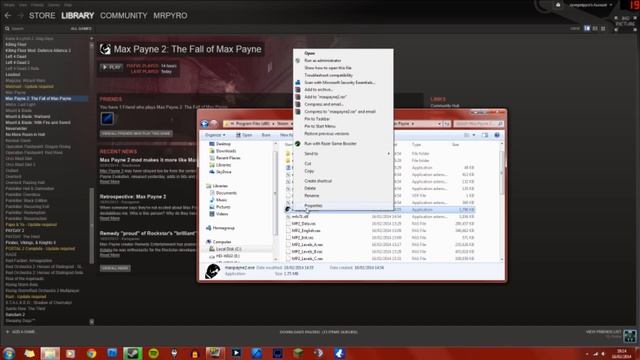Click the Microsoft Security Essentials scan icon

(298, 82)
